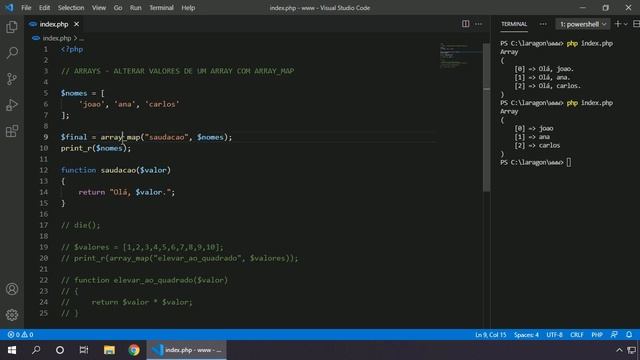Open the Selection menu
640x360 pixels.
point(71,8)
